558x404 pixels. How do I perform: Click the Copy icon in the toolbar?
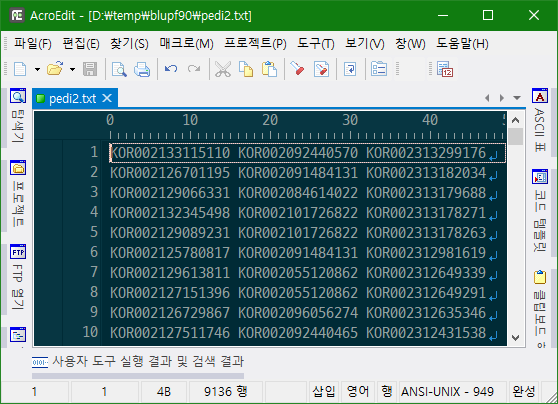tap(246, 69)
